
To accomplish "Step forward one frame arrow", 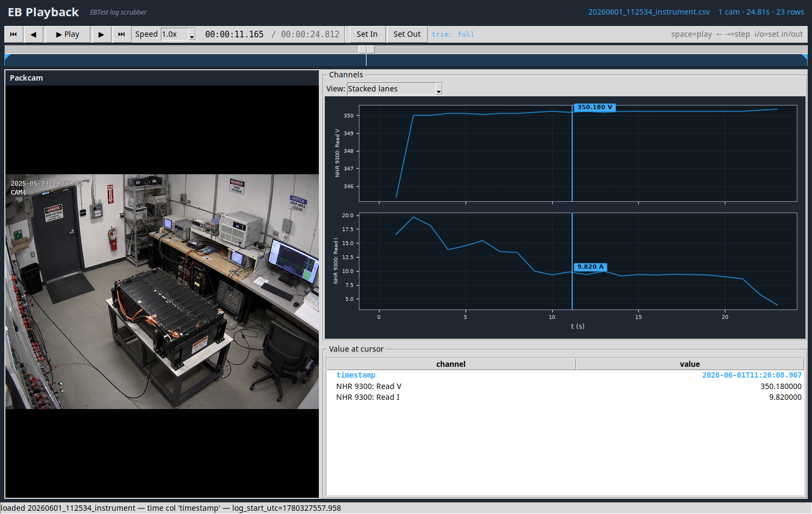I will 101,34.
